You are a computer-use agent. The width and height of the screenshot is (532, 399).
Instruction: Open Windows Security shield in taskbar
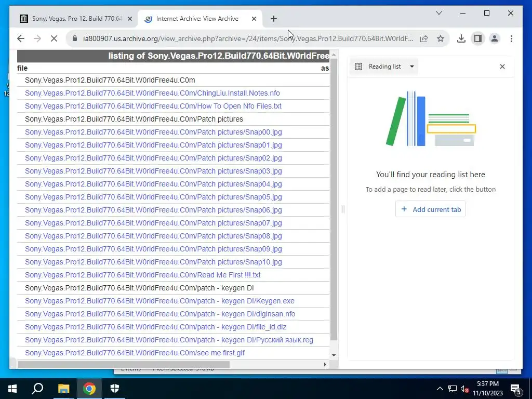pyautogui.click(x=115, y=389)
